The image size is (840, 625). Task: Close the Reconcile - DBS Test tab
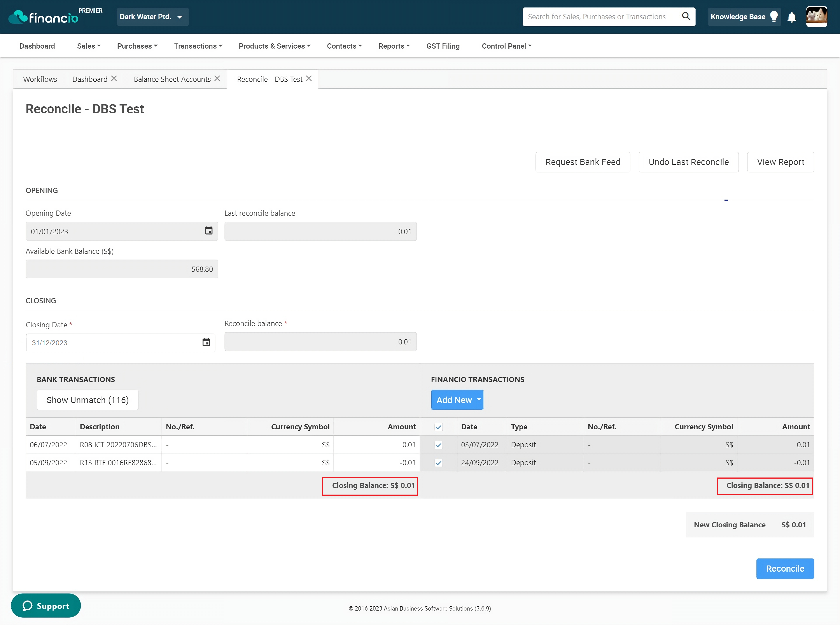(x=309, y=78)
